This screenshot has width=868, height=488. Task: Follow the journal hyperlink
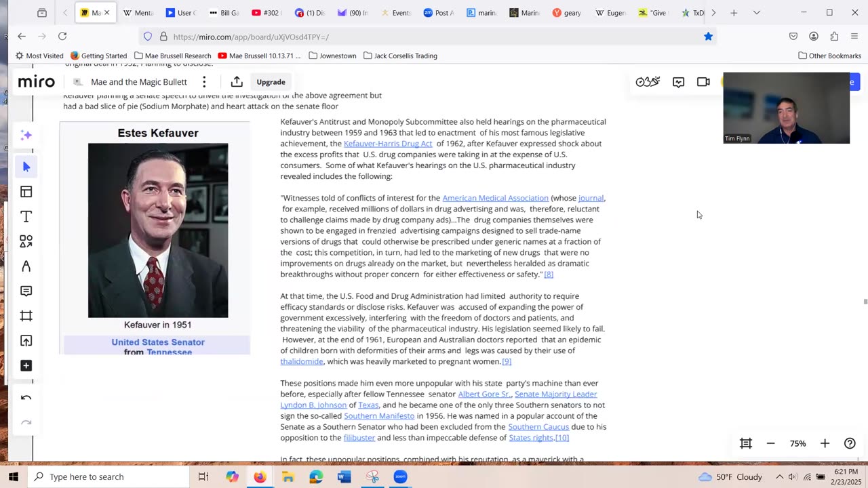point(591,198)
